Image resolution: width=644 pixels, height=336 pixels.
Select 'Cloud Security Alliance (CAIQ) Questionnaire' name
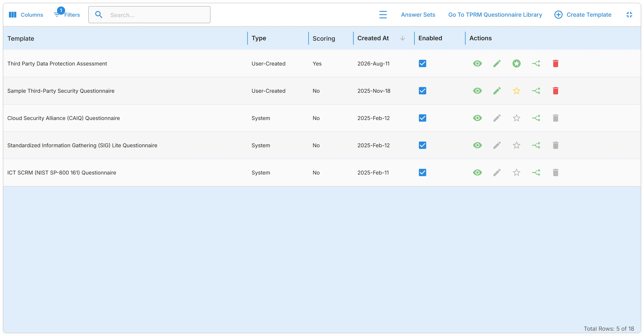pyautogui.click(x=64, y=118)
